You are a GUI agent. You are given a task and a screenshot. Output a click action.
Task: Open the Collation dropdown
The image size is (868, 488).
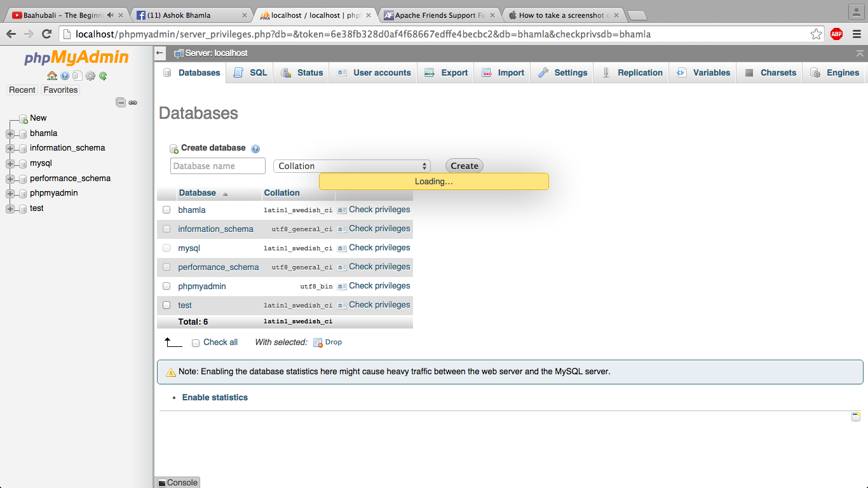[351, 165]
